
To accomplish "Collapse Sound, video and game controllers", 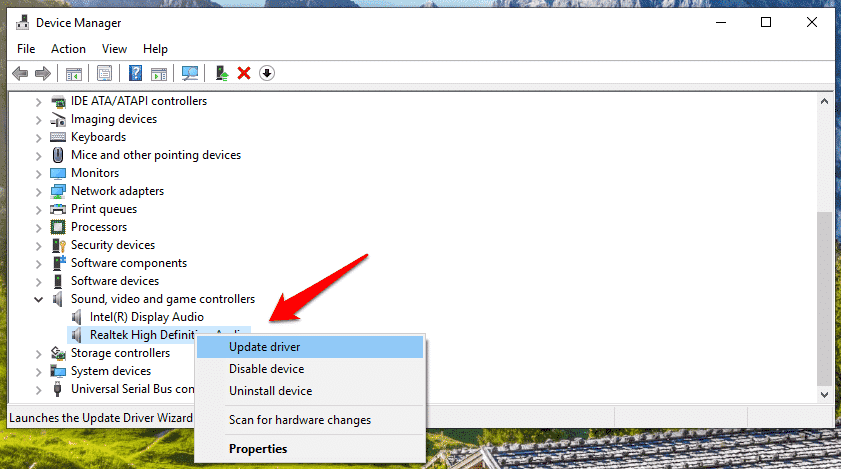I will tap(38, 299).
